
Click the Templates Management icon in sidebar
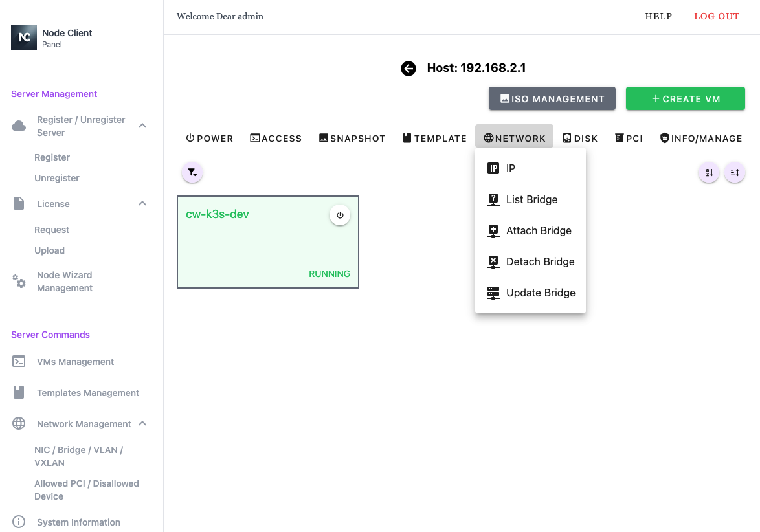point(19,392)
